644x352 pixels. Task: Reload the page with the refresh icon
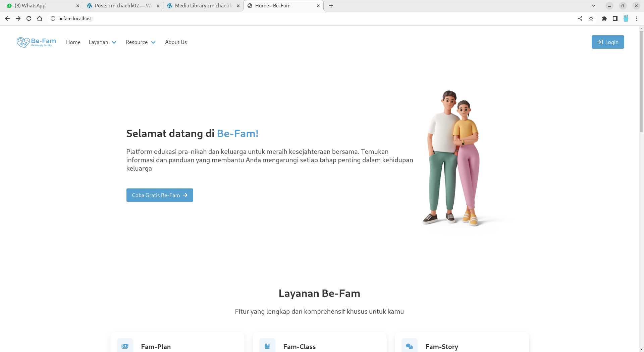(x=29, y=18)
